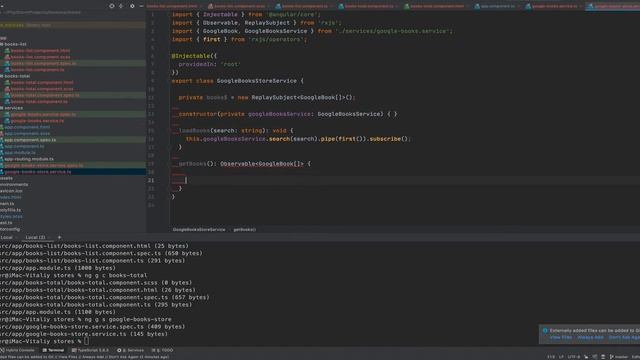Click the file icon of google-books.service.spec.ts in tree
This screenshot has width=640, height=360.
coord(7,115)
